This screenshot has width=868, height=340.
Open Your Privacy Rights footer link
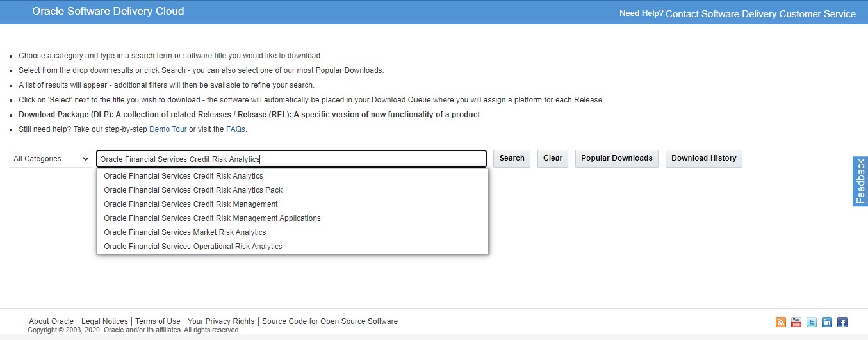[x=221, y=321]
